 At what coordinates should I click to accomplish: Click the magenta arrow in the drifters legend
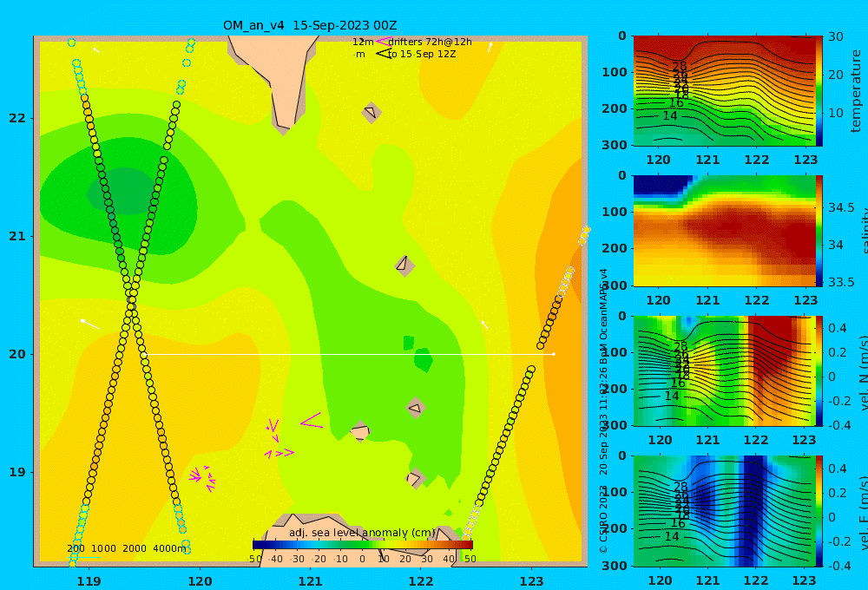(383, 42)
